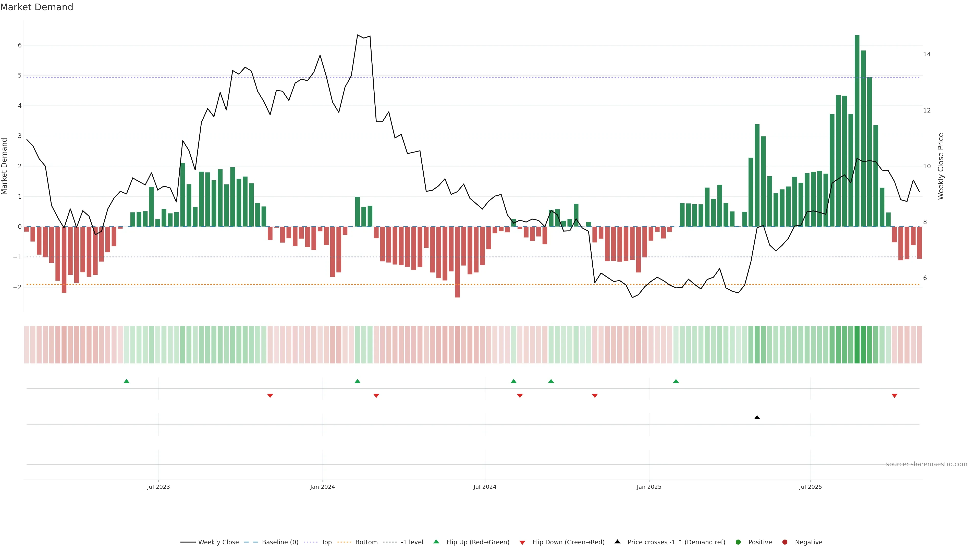This screenshot has height=551, width=980.
Task: Hide the Top dotted line via legend
Action: [326, 542]
